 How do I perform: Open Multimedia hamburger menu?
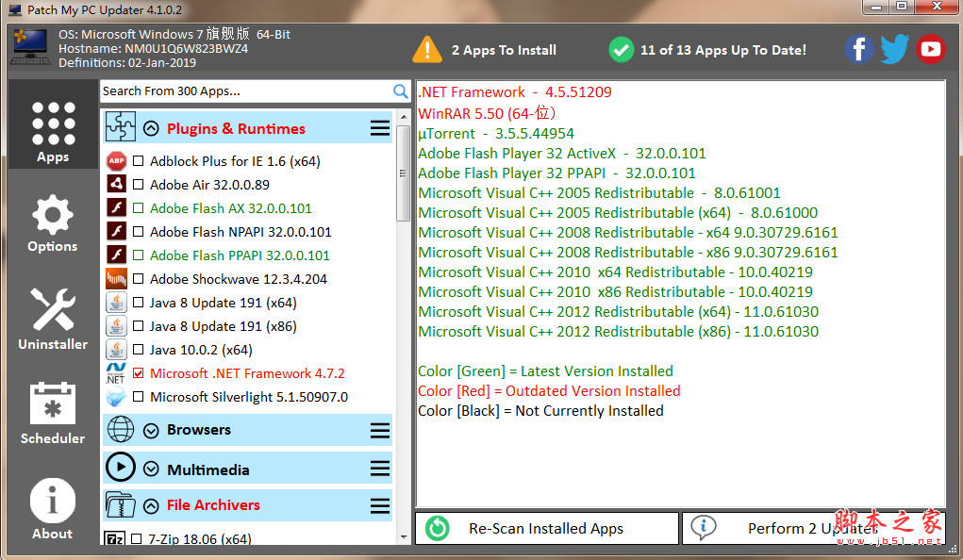(380, 469)
